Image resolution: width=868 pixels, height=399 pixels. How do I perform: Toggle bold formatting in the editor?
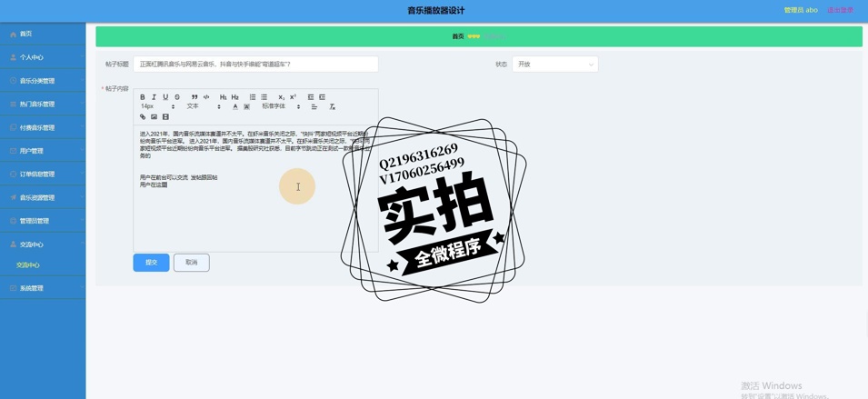pyautogui.click(x=143, y=97)
